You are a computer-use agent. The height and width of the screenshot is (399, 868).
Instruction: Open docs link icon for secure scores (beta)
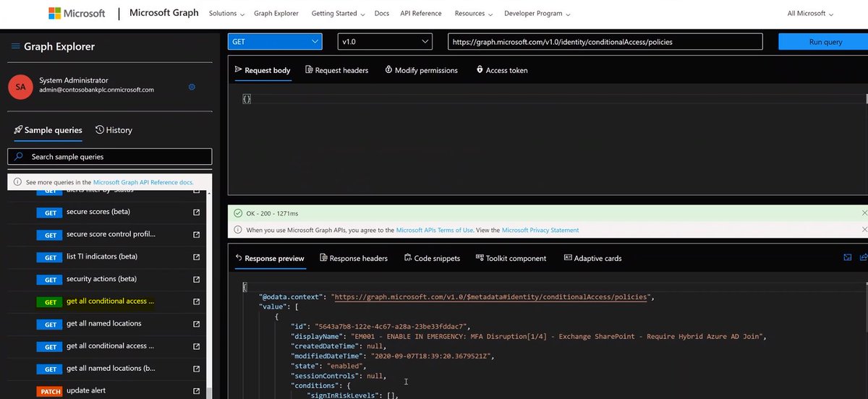pyautogui.click(x=196, y=213)
